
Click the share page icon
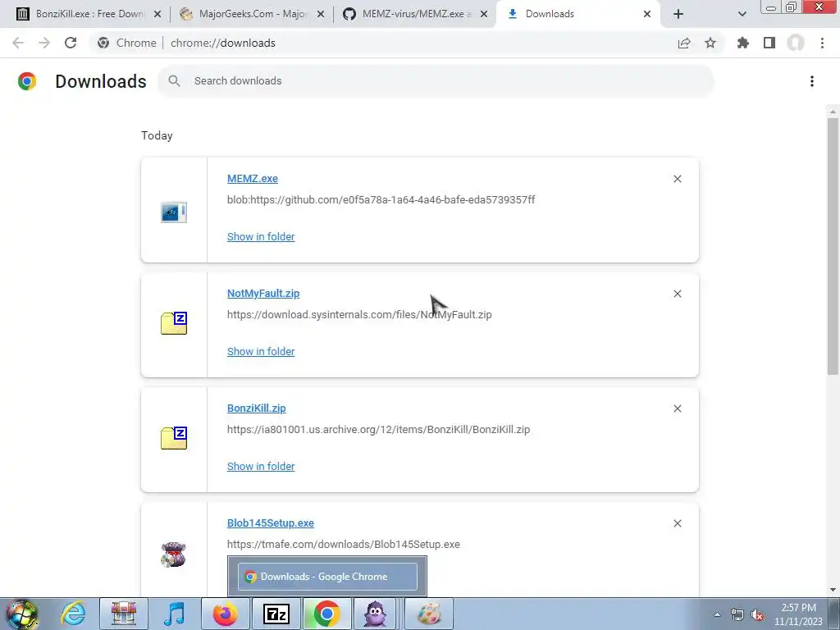(x=684, y=43)
